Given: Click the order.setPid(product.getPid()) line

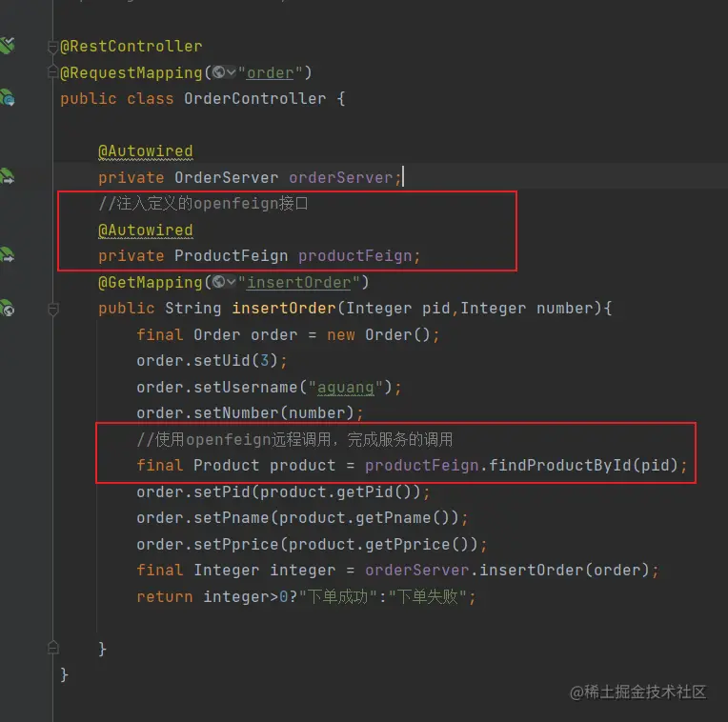Looking at the screenshot, I should pos(283,491).
